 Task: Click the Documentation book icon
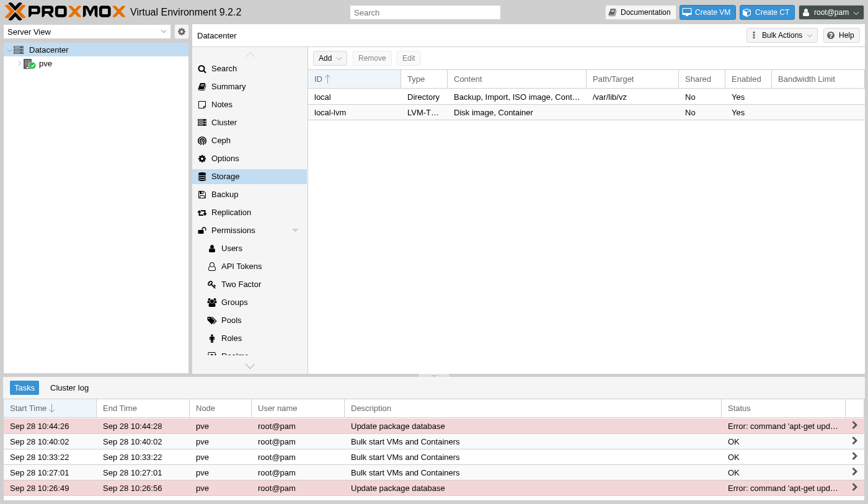(613, 12)
